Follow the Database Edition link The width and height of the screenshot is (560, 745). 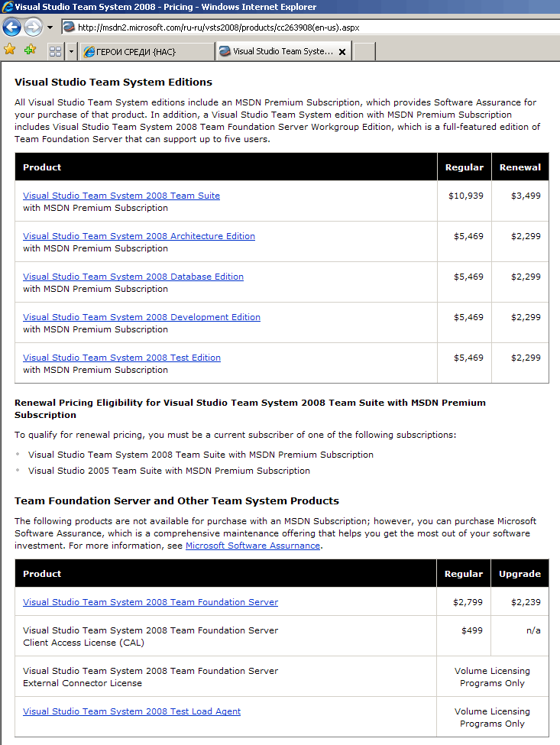[133, 277]
